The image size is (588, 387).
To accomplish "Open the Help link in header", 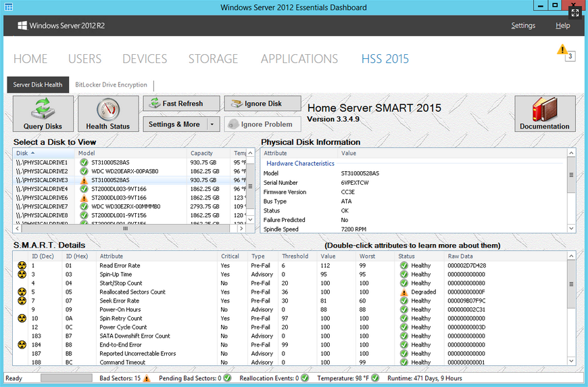I will (x=562, y=26).
